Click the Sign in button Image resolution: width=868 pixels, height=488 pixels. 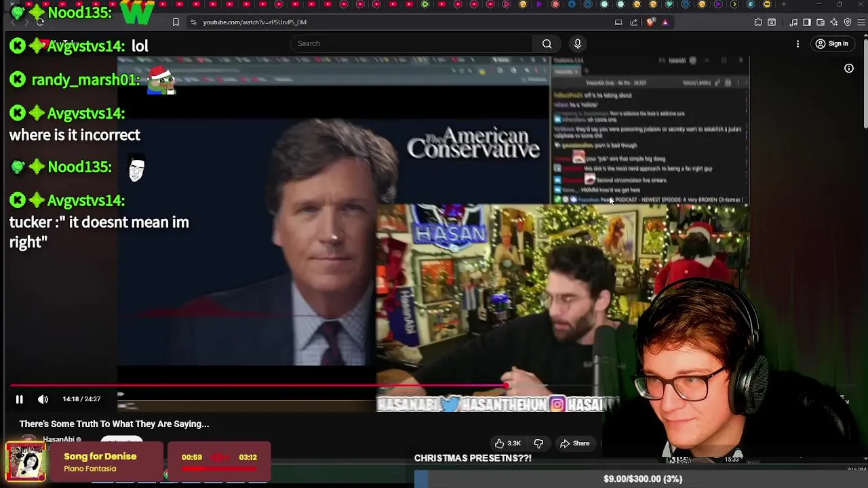(x=832, y=43)
